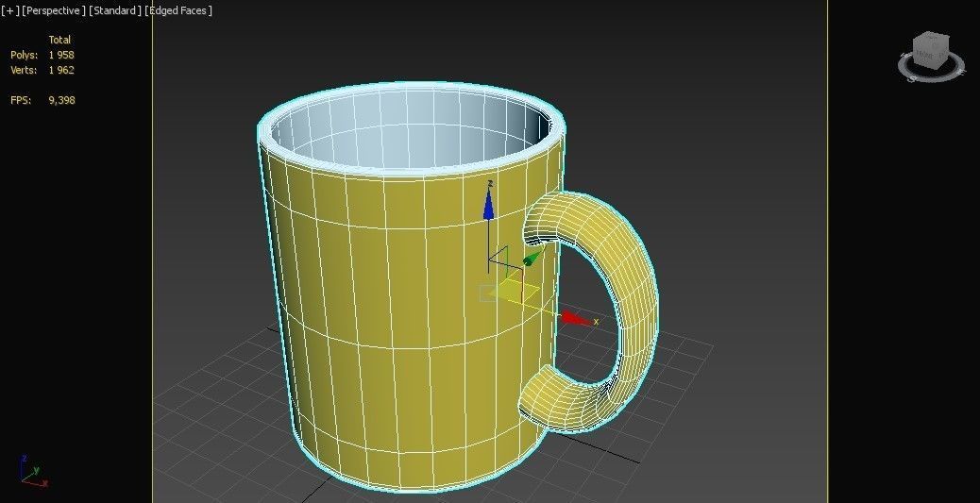Click the yellow XY plane gizmo handle

(513, 290)
